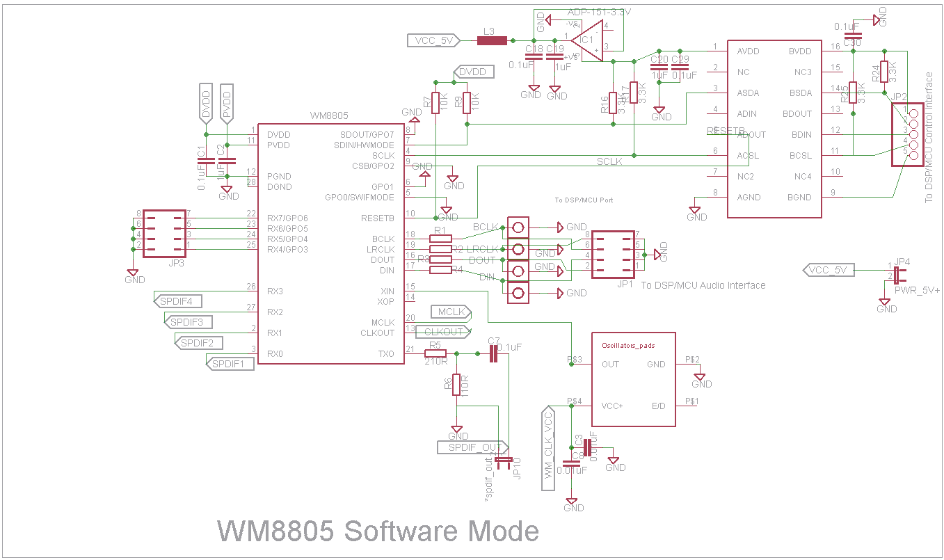
Task: Select the R24 3.3K resistor
Action: [x=883, y=72]
